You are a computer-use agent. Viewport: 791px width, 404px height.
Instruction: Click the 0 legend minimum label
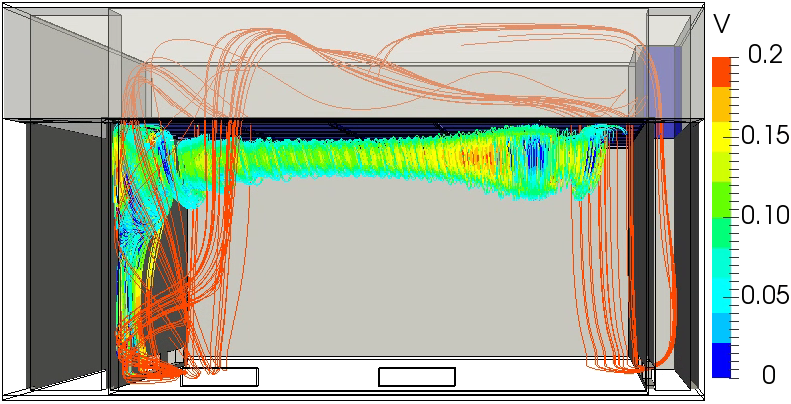tap(767, 374)
